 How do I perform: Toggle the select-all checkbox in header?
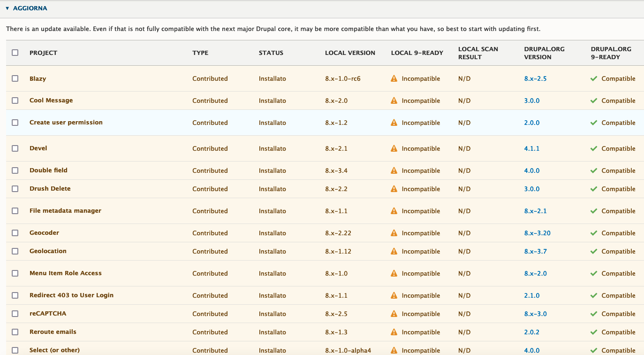pos(15,53)
